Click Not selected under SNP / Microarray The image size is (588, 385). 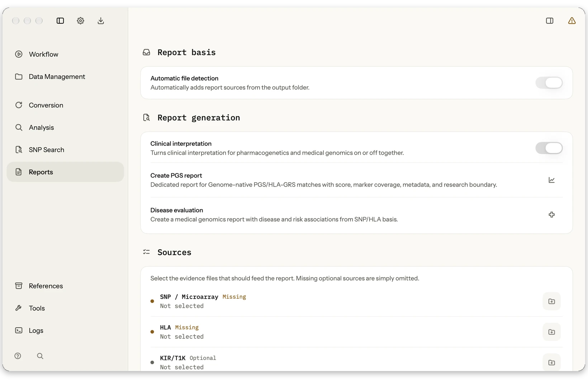182,306
